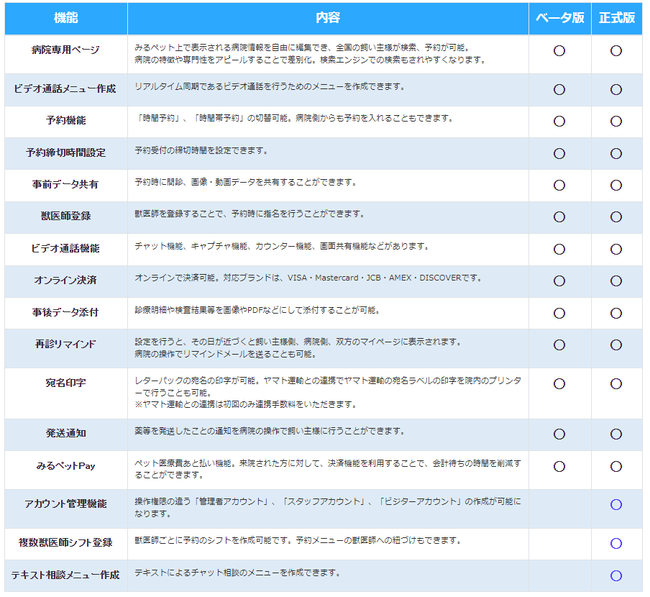Click the 正式版 circle for 予約締切時間設定
This screenshot has height=597, width=650.
click(616, 153)
